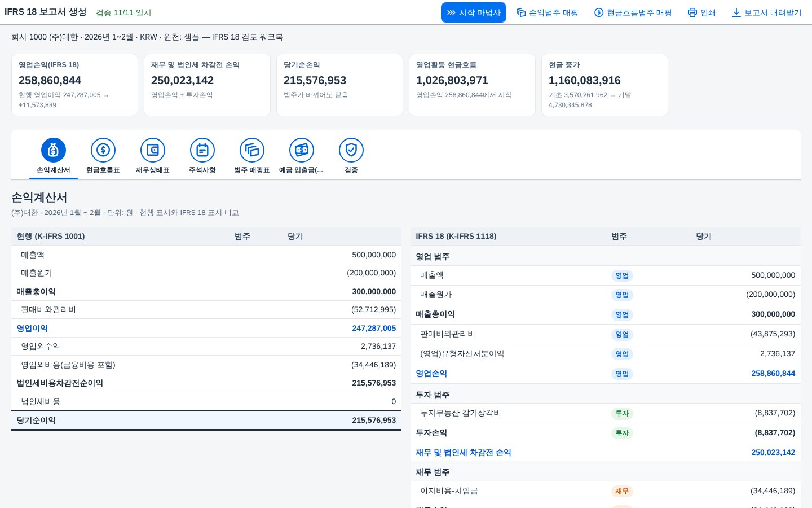
Task: Click the 법인세비용차감전순이익 row label
Action: pos(60,383)
